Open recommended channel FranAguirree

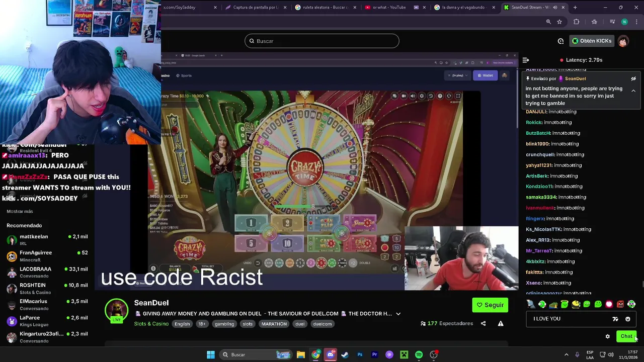coord(48,256)
